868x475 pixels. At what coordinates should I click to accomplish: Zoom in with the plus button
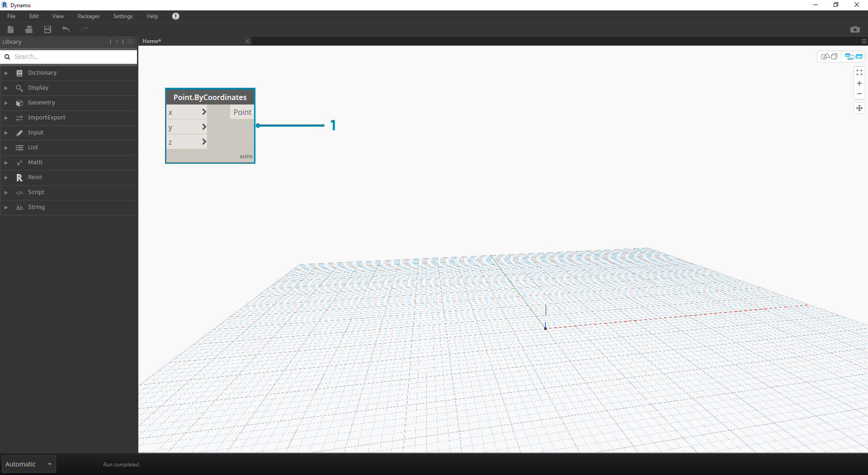[x=859, y=83]
